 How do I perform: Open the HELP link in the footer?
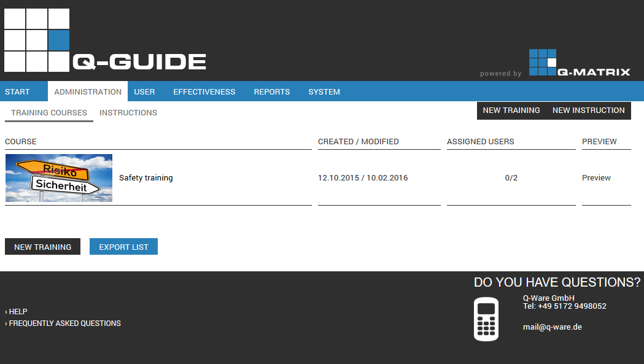(18, 312)
